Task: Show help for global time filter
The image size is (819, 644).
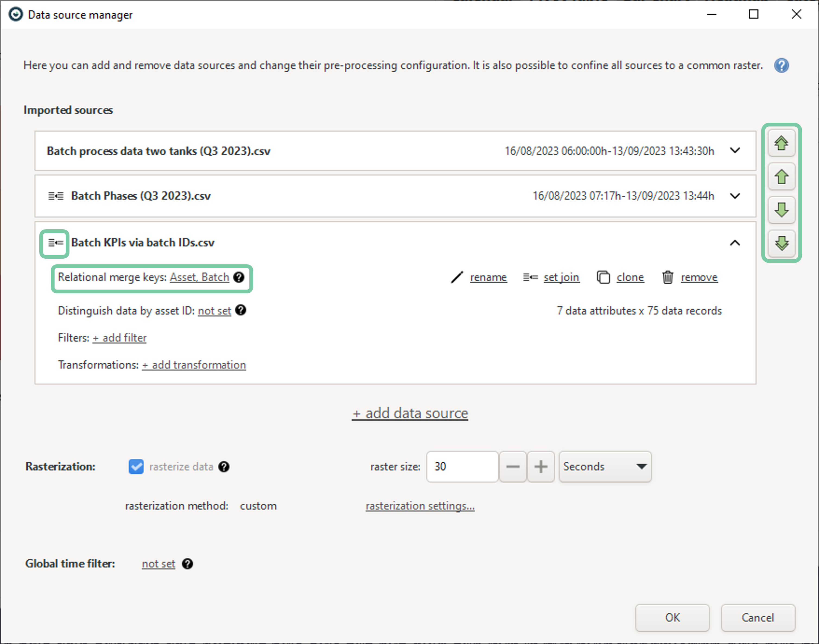Action: (x=188, y=564)
